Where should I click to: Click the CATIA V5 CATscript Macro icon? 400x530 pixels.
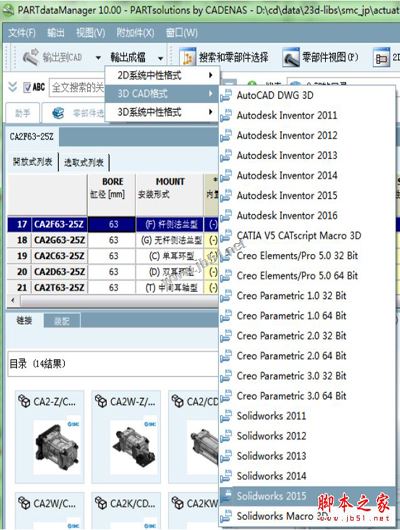pyautogui.click(x=226, y=236)
